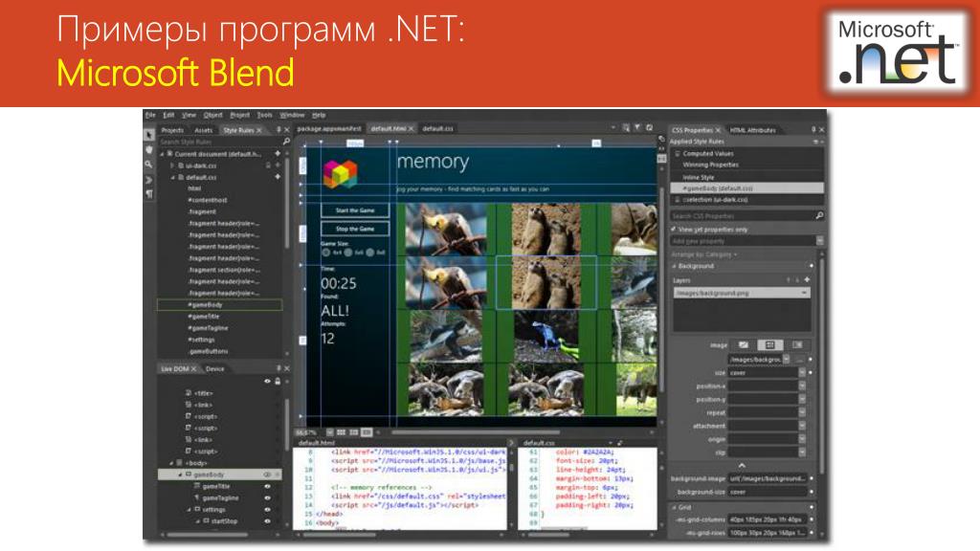980x551 pixels.
Task: Select the first Game Size radio button
Action: coord(326,253)
